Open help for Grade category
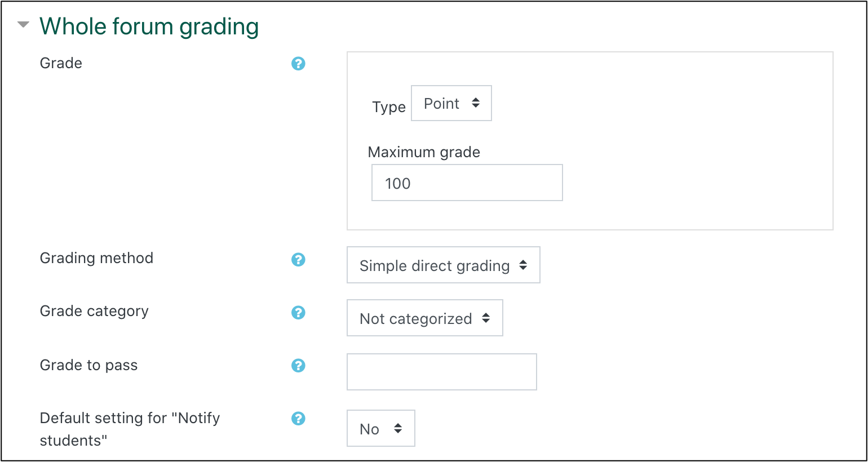 coord(298,313)
